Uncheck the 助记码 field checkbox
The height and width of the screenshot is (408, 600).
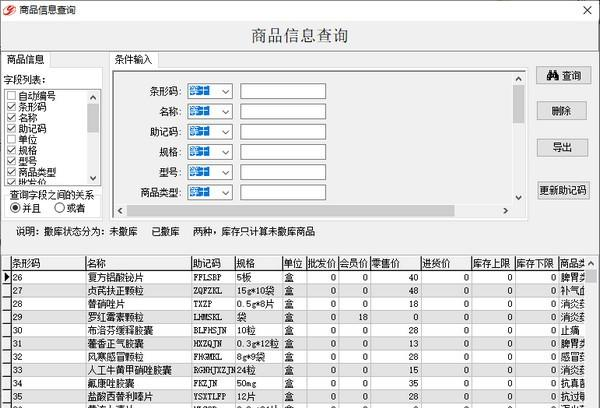point(11,128)
